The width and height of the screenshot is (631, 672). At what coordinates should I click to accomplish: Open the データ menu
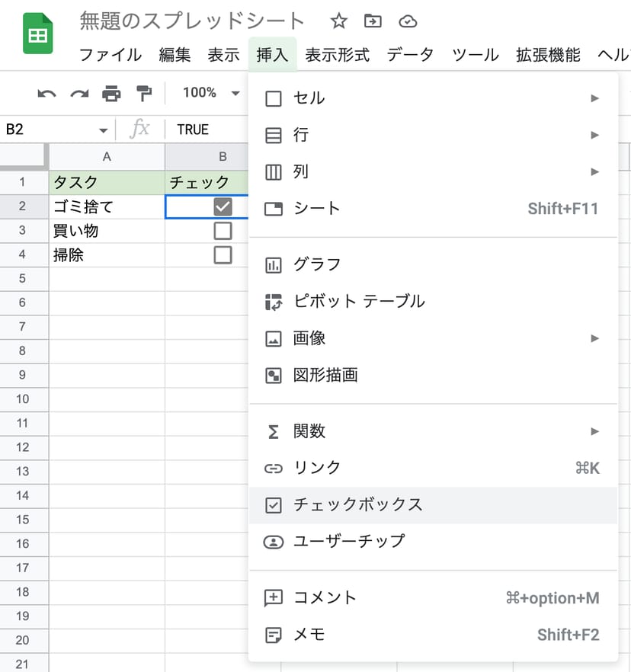coord(410,55)
